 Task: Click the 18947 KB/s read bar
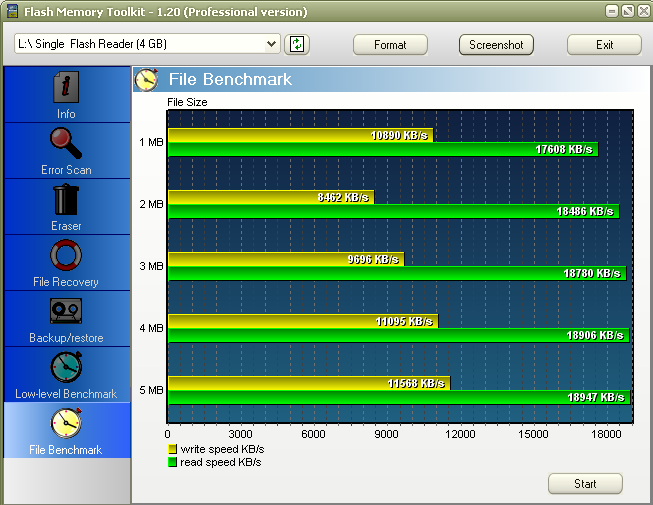pos(399,397)
